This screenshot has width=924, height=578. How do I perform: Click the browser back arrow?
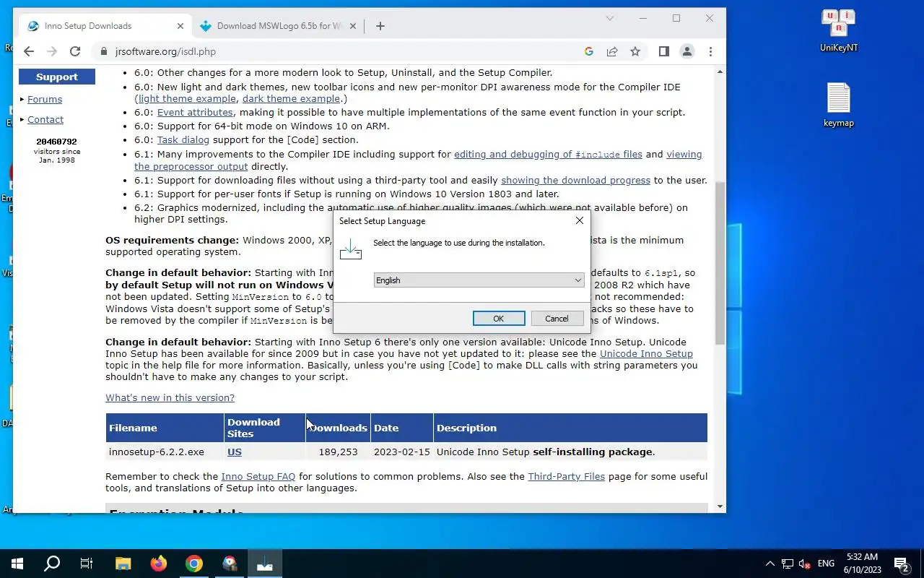point(28,51)
